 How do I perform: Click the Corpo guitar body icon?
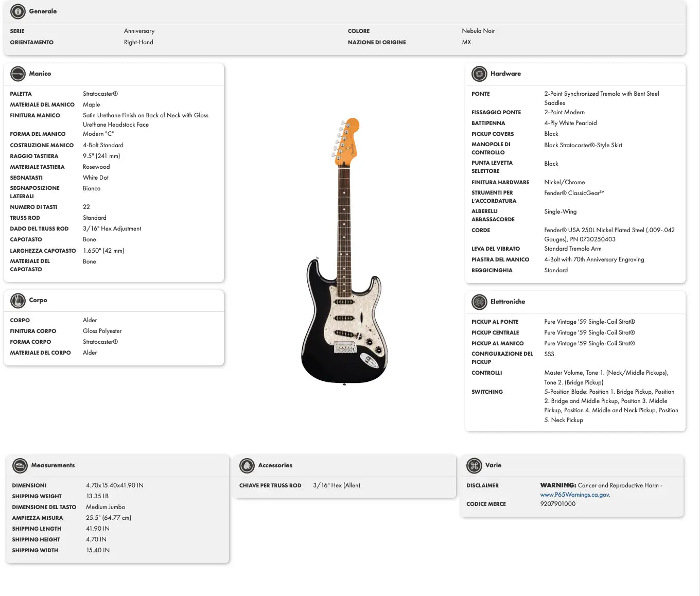17,300
